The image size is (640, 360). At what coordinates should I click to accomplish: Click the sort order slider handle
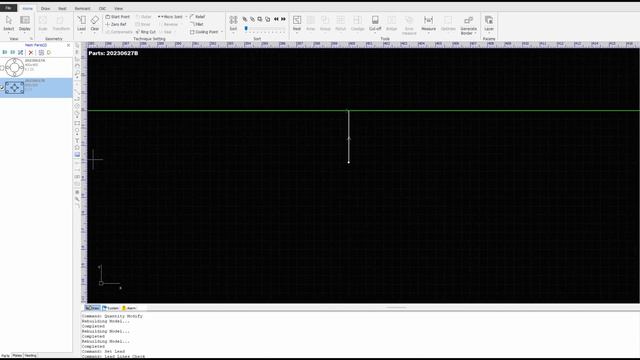(x=246, y=29)
